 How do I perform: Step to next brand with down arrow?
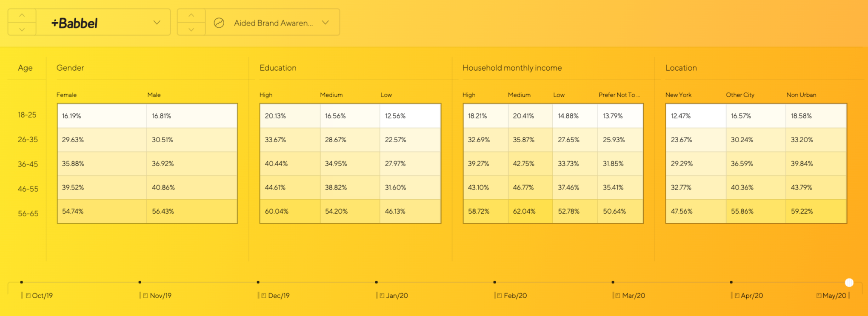tap(22, 29)
